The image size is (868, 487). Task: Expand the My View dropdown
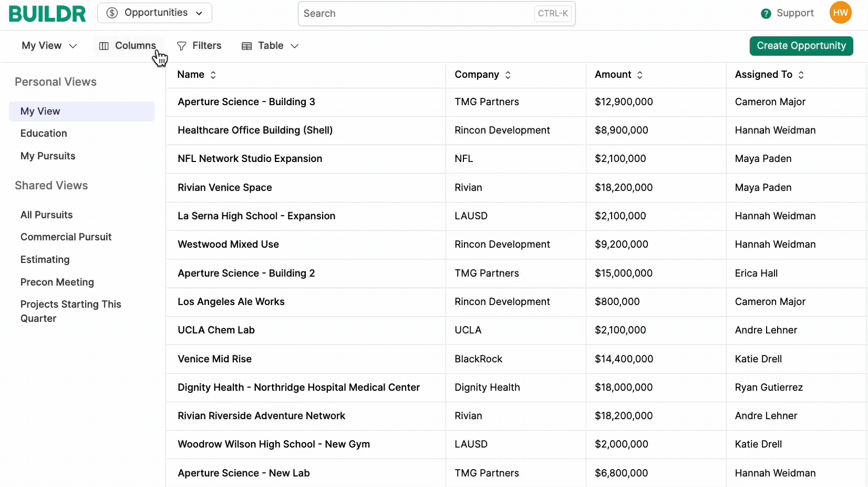pyautogui.click(x=49, y=46)
